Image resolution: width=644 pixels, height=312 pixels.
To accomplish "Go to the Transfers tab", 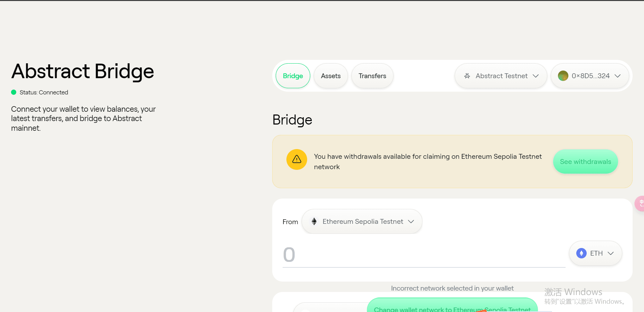I will tap(372, 76).
